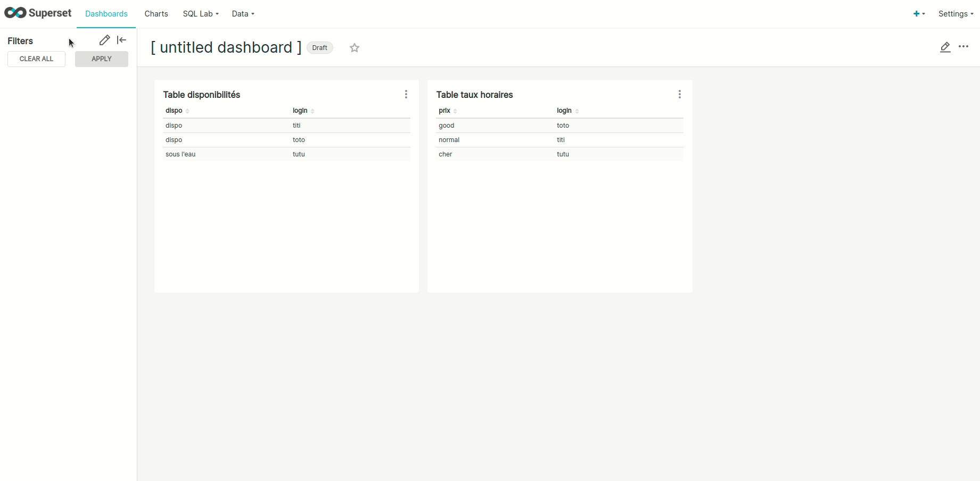This screenshot has width=980, height=481.
Task: Open the filter edit pencil icon
Action: (105, 40)
